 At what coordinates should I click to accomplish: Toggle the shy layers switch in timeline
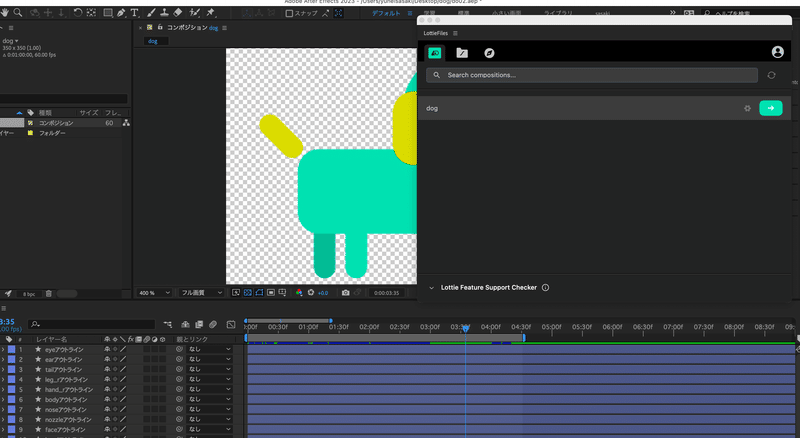[x=185, y=324]
